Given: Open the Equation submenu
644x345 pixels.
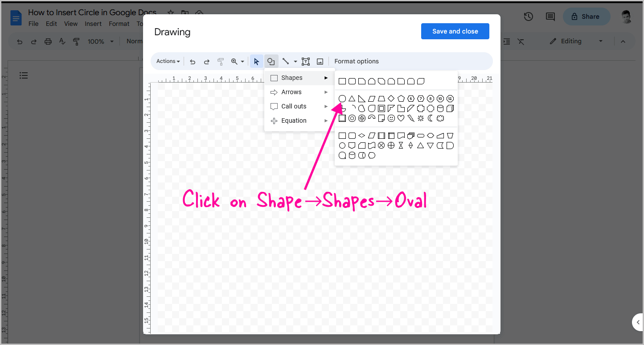Looking at the screenshot, I should coord(299,121).
